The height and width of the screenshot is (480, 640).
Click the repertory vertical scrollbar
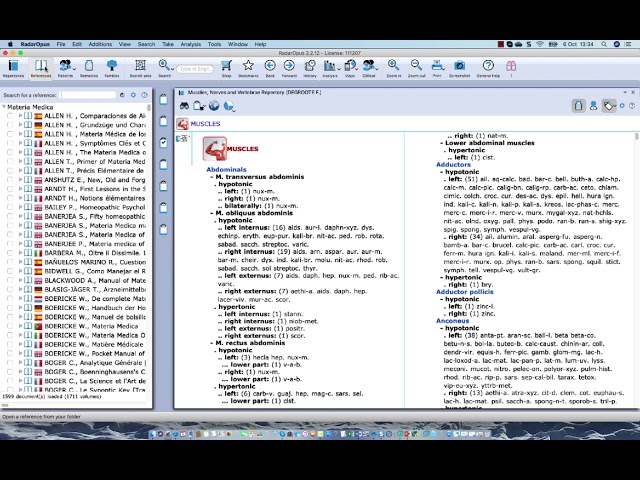[636, 269]
